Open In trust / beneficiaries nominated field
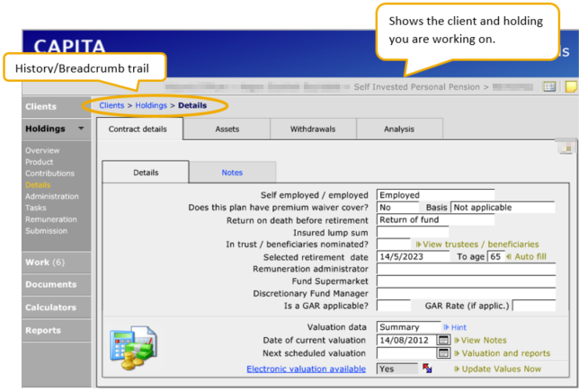579x392 pixels. pyautogui.click(x=393, y=244)
